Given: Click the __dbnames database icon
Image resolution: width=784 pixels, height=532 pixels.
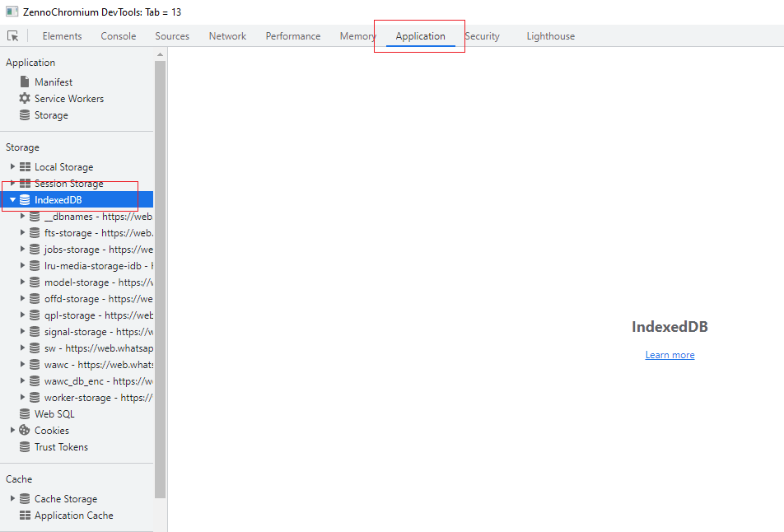Looking at the screenshot, I should (35, 216).
